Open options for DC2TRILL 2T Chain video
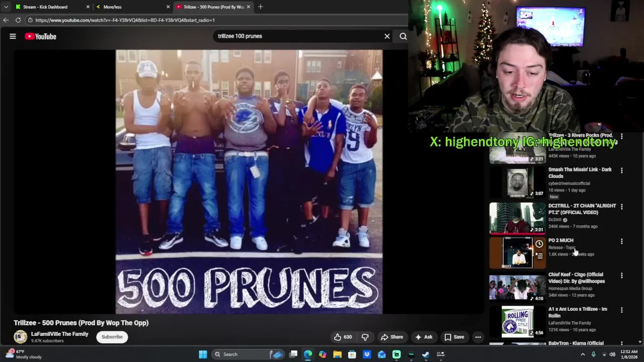The width and height of the screenshot is (644, 362). click(621, 207)
